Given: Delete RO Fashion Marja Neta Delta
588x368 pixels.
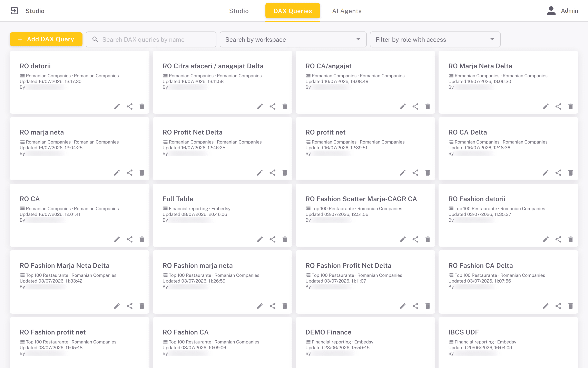Looking at the screenshot, I should 142,306.
